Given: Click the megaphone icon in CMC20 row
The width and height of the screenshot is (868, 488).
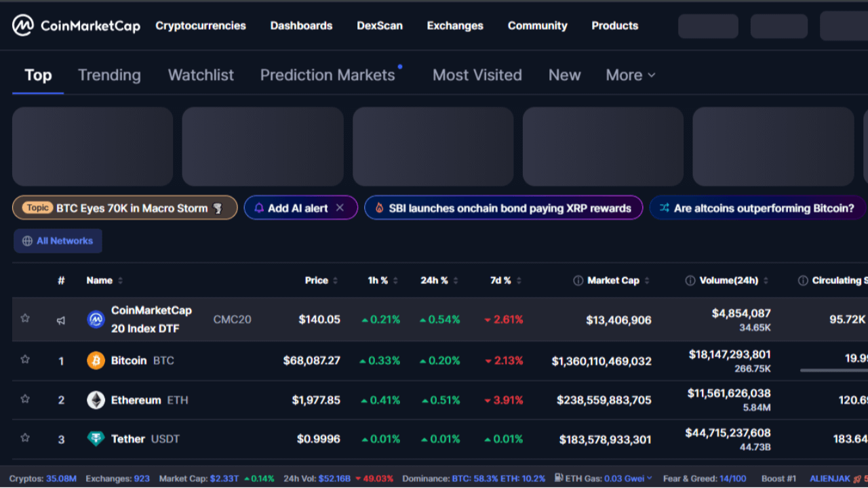Looking at the screenshot, I should click(61, 320).
